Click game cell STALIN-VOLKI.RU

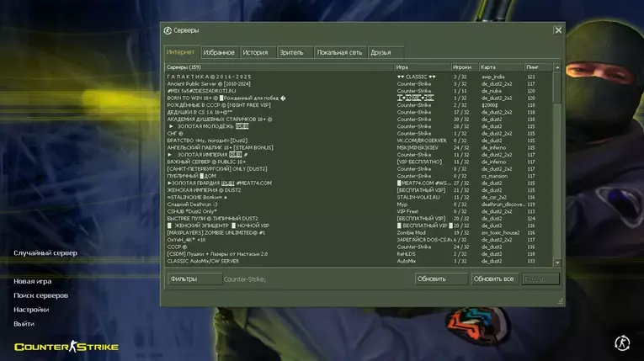coord(418,197)
